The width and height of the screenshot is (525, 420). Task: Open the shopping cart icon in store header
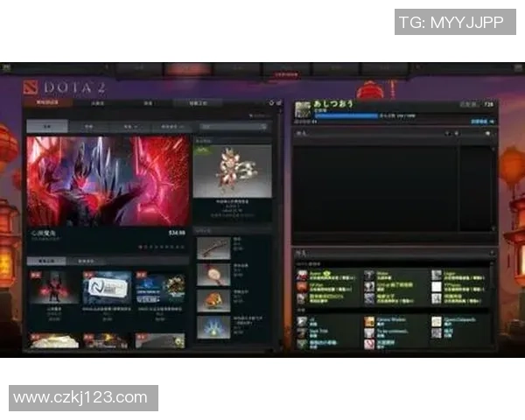[278, 103]
